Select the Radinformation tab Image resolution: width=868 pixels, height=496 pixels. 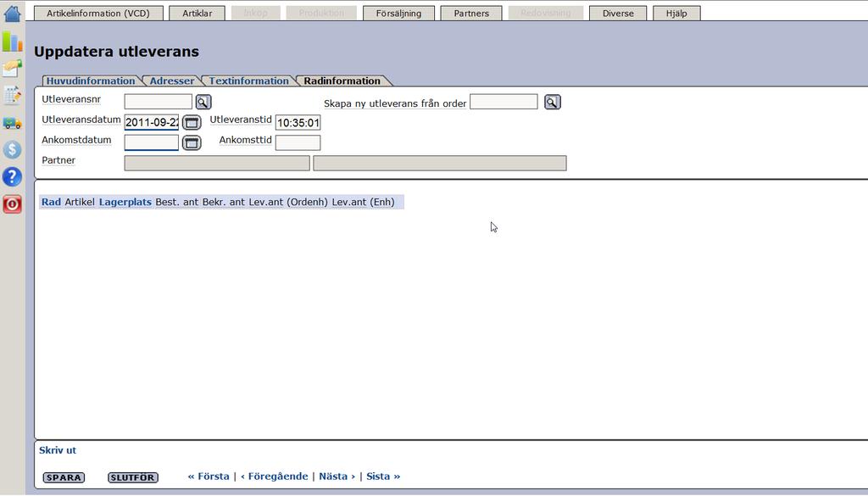pyautogui.click(x=342, y=81)
